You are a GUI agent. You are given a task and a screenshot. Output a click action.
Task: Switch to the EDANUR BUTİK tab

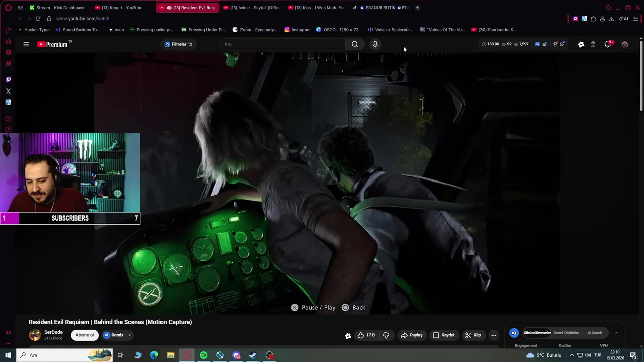pos(380,8)
